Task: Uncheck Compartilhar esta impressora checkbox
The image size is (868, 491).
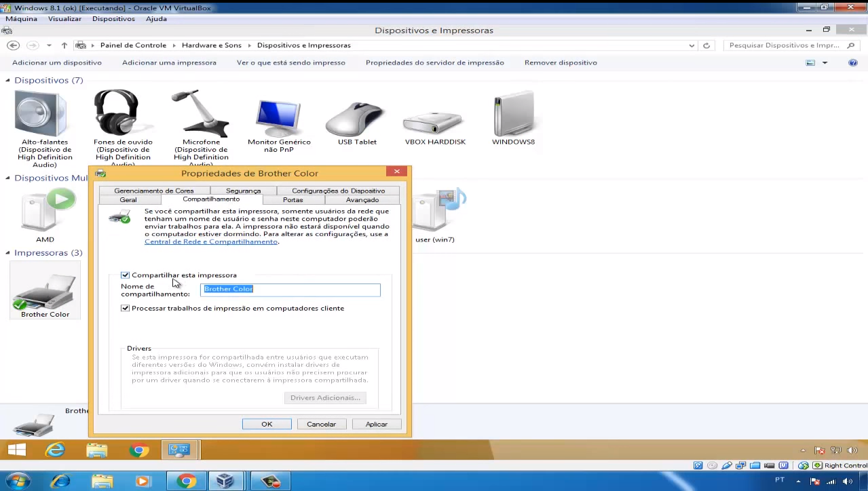Action: click(x=125, y=275)
